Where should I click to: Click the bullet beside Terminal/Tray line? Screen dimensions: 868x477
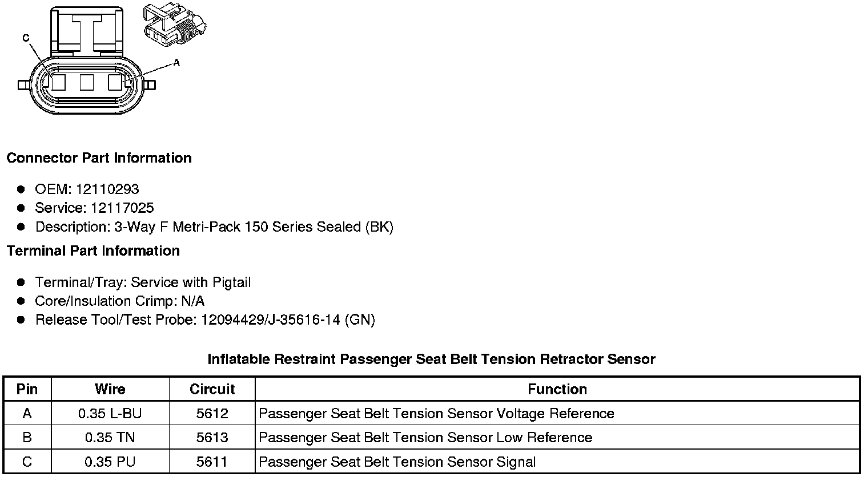(x=21, y=282)
